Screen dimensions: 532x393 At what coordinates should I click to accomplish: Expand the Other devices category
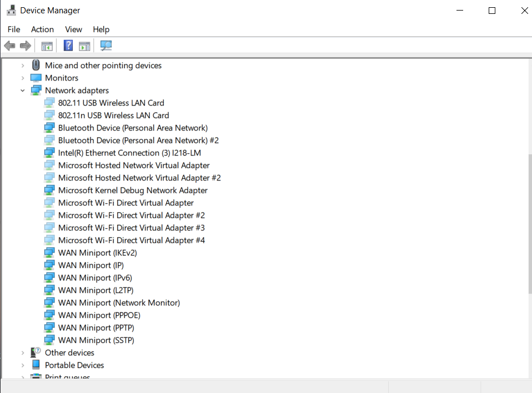pyautogui.click(x=23, y=352)
